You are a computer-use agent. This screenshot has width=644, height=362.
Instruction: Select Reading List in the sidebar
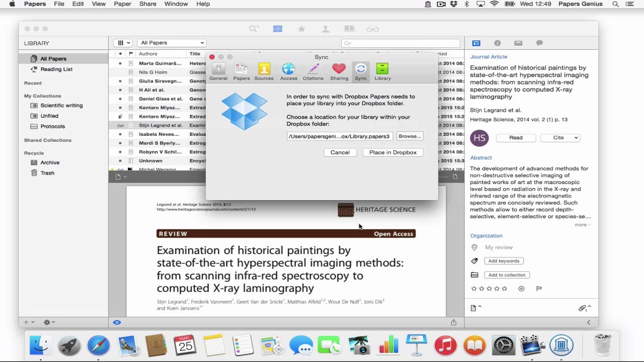[56, 69]
